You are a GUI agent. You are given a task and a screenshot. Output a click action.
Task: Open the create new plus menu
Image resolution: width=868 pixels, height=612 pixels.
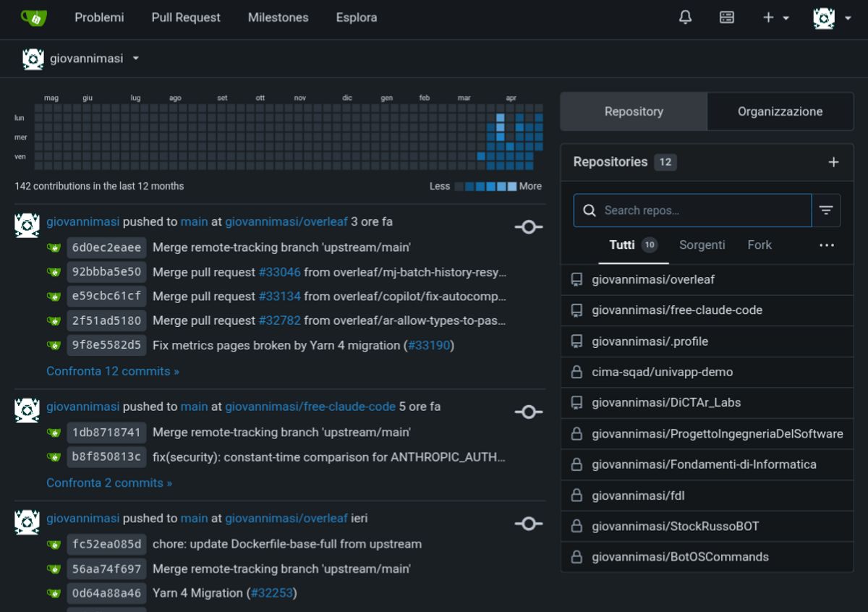tap(775, 17)
